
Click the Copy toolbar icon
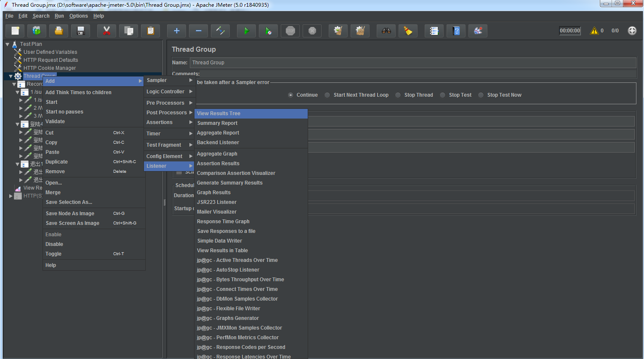coord(128,31)
